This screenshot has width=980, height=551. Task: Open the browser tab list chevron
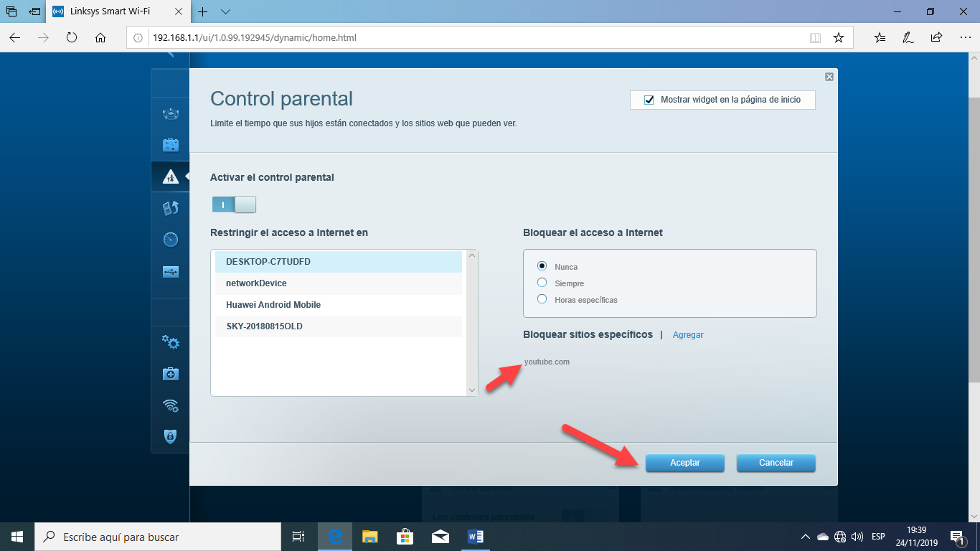click(x=225, y=12)
